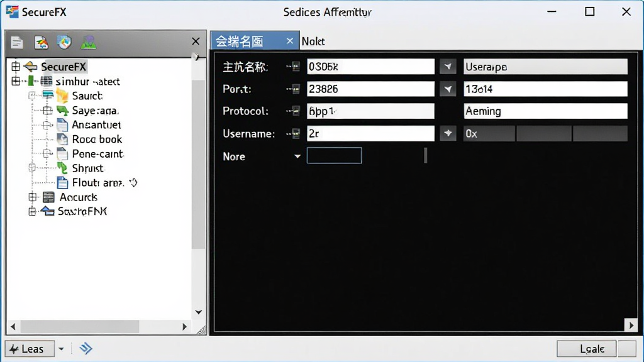This screenshot has width=644, height=362.
Task: Select the SavtreFNK item
Action: pyautogui.click(x=82, y=211)
